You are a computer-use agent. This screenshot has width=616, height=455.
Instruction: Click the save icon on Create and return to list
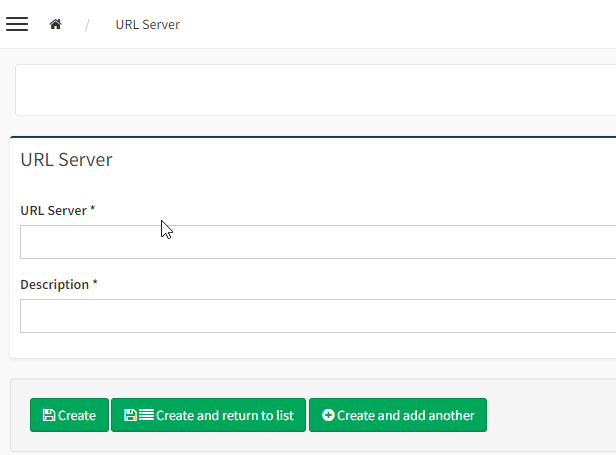pyautogui.click(x=129, y=416)
